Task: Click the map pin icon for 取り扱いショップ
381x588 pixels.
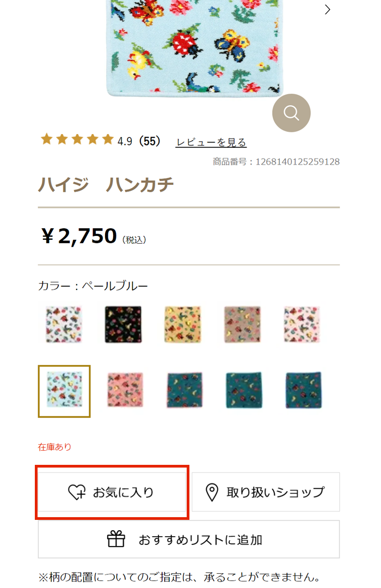Action: click(x=212, y=492)
